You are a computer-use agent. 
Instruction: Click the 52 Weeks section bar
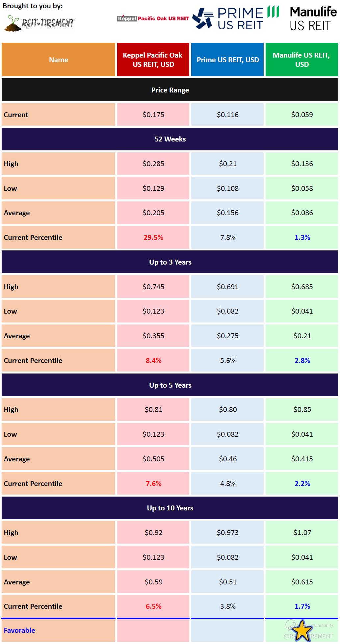click(170, 139)
